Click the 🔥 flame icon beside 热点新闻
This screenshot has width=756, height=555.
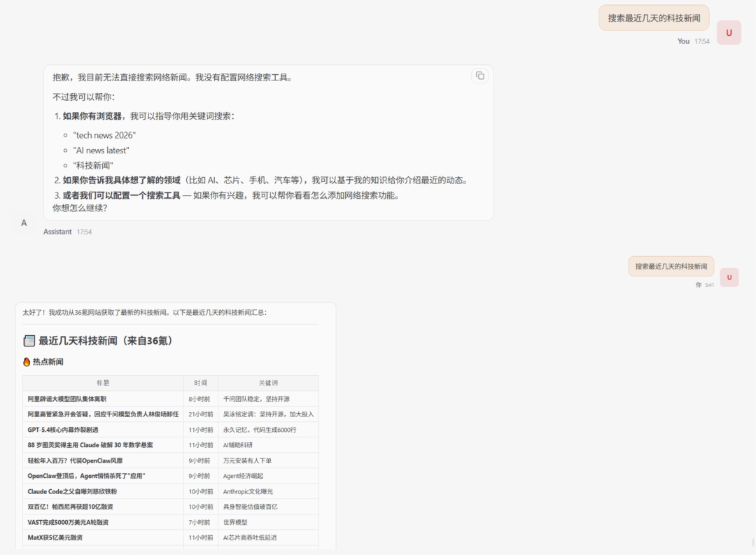[26, 362]
